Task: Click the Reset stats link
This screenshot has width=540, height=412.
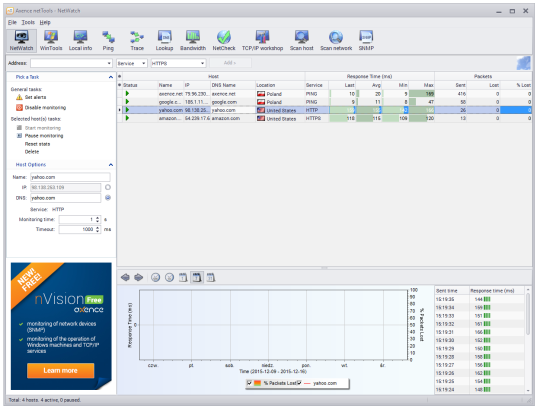Action: (x=37, y=144)
